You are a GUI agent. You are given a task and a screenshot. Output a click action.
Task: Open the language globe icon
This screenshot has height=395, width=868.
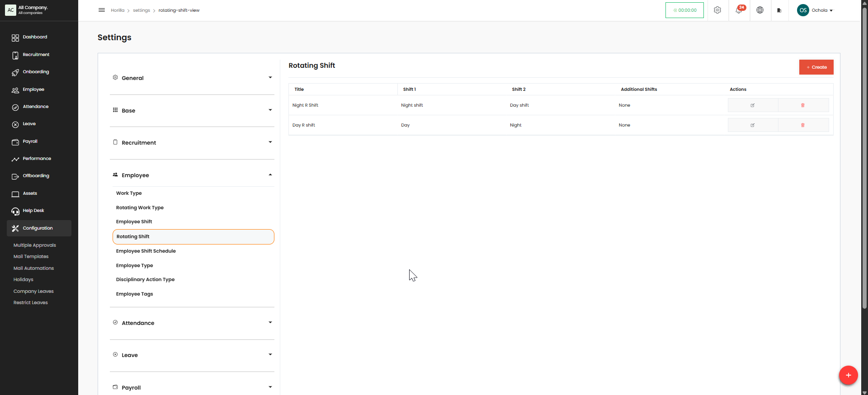coord(760,10)
